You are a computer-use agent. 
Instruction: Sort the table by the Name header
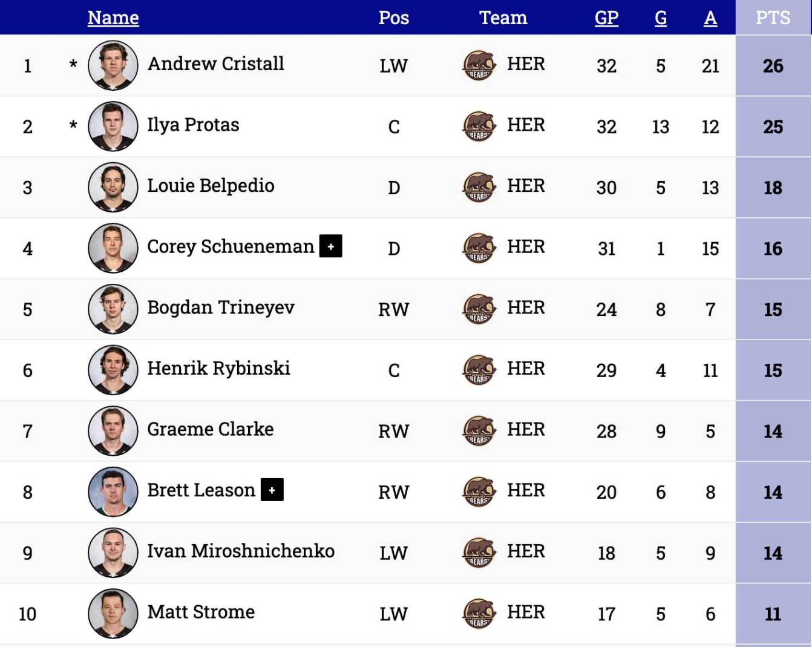[x=113, y=18]
